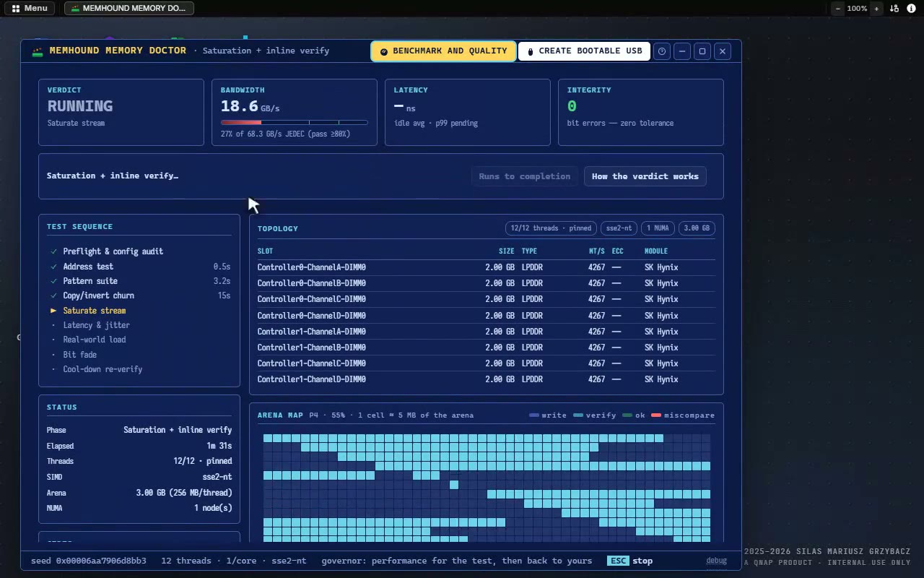Select the Pattern suite step
924x578 pixels.
139,281
